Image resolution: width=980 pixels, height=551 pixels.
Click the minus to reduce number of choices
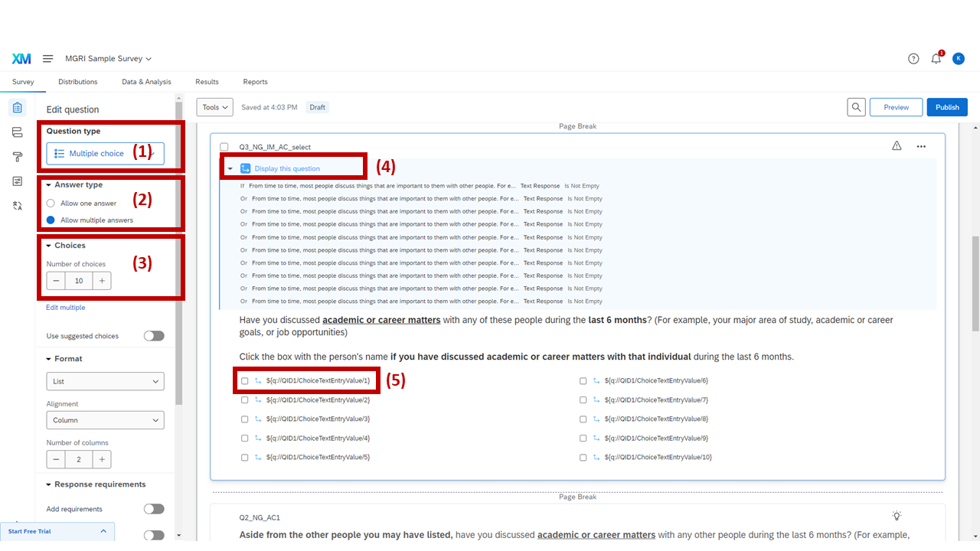click(56, 280)
